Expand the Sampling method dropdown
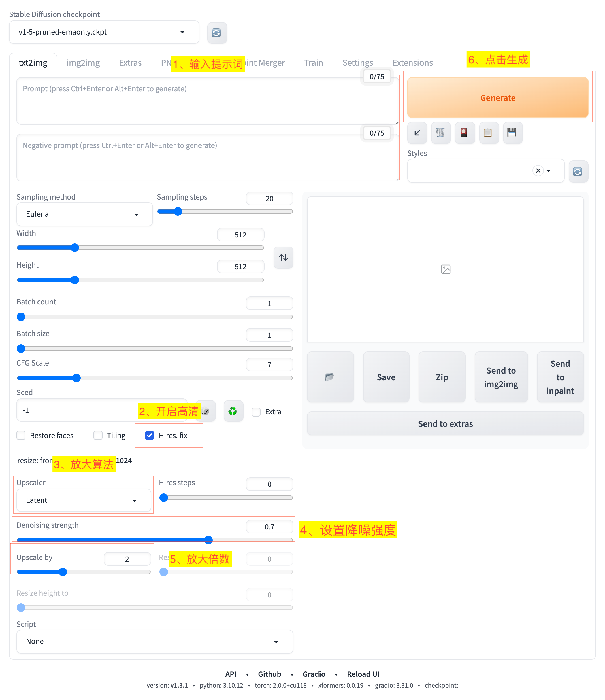605x700 pixels. [x=84, y=214]
